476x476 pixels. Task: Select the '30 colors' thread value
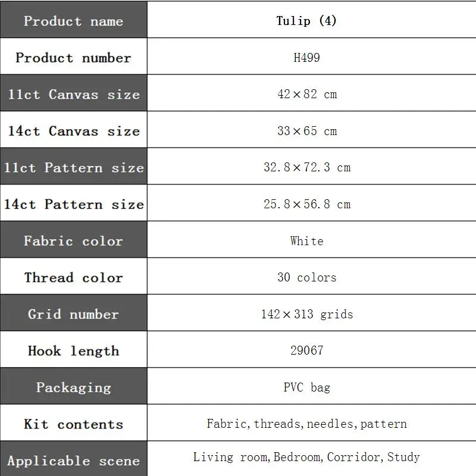pyautogui.click(x=307, y=277)
